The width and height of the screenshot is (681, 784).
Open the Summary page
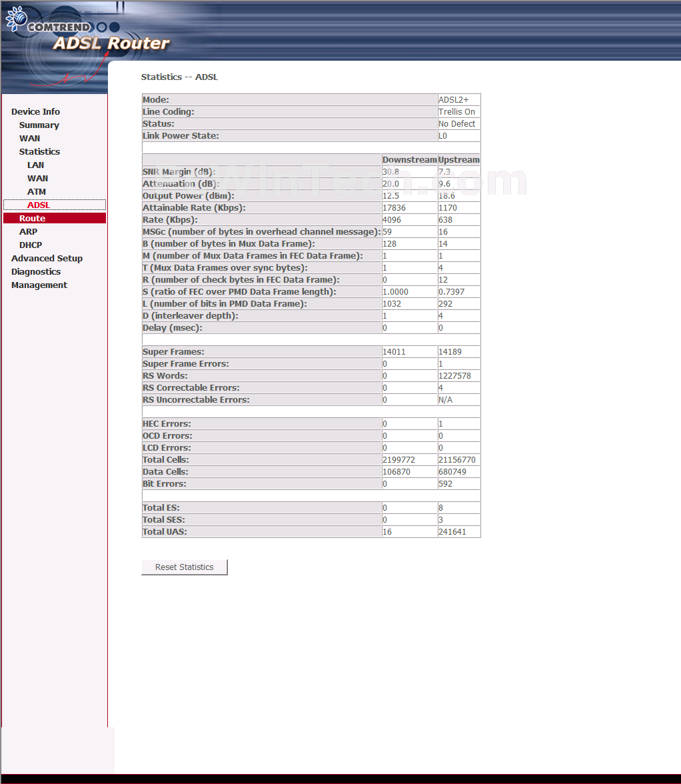click(x=39, y=125)
